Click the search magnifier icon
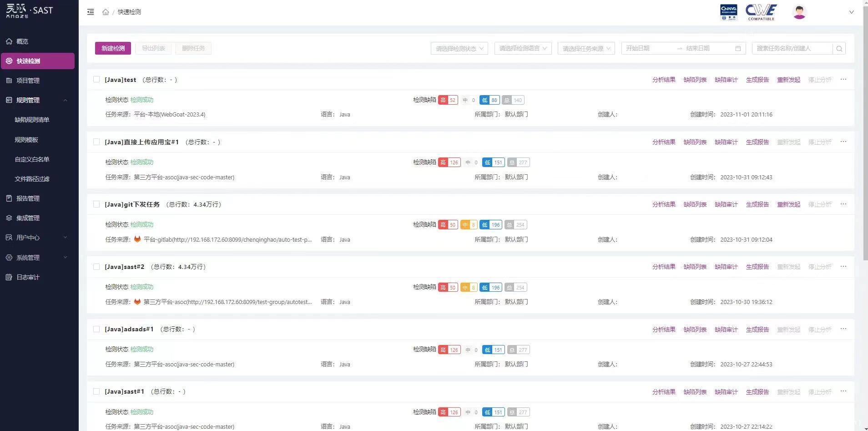Screen dimensions: 868x431 tap(839, 49)
